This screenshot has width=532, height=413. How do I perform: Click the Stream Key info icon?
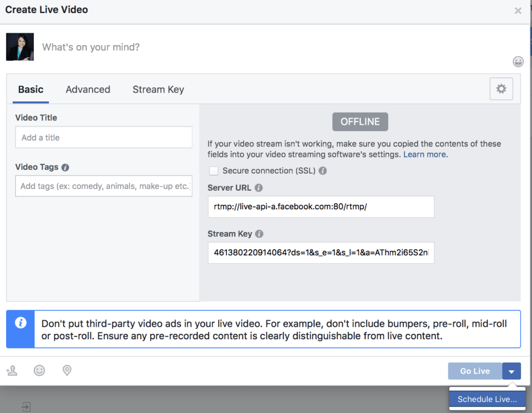tap(259, 234)
